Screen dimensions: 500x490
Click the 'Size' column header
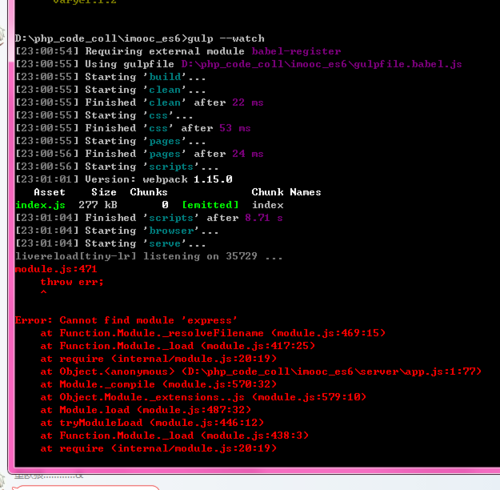[104, 192]
